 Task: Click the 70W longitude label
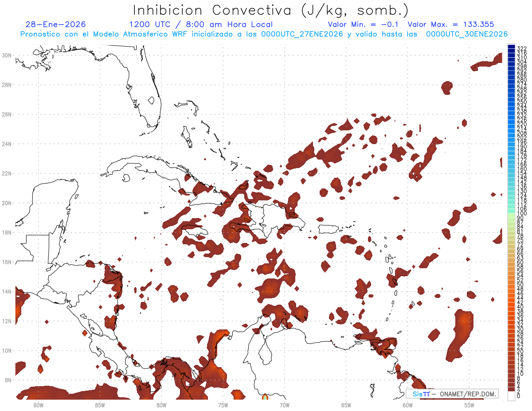click(285, 405)
